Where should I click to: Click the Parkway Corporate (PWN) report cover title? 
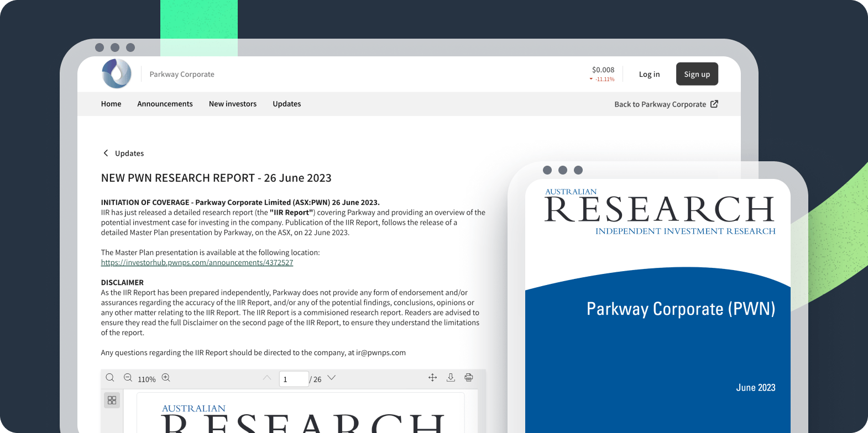pos(681,309)
